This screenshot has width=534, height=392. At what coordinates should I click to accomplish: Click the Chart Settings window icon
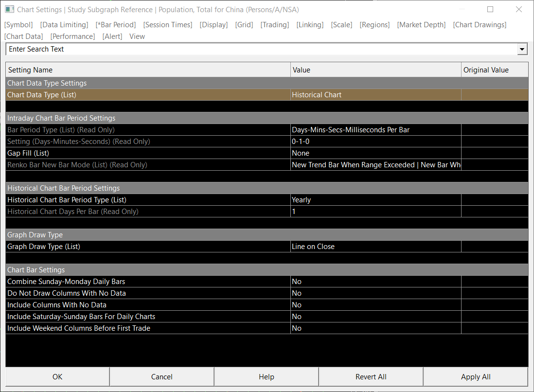point(9,9)
